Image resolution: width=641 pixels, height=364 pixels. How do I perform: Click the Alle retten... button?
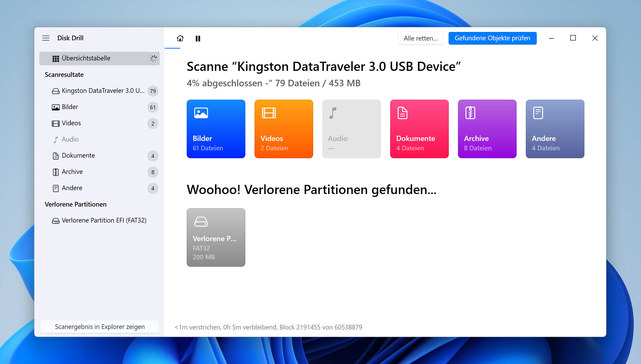[421, 38]
